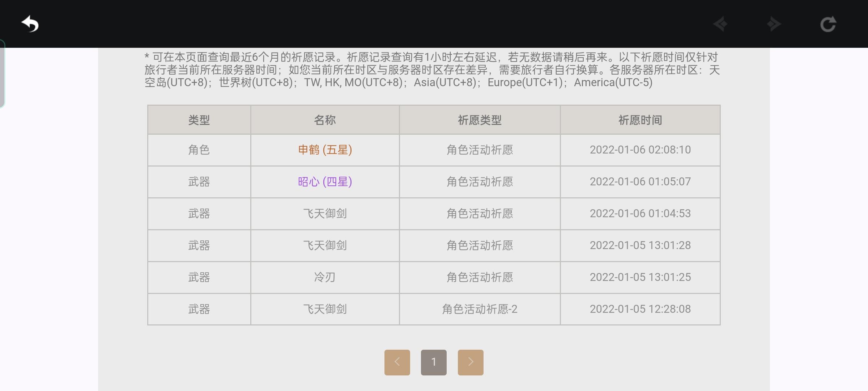The image size is (868, 391).
Task: Click the 冷刃 weapon entry
Action: [x=325, y=277]
